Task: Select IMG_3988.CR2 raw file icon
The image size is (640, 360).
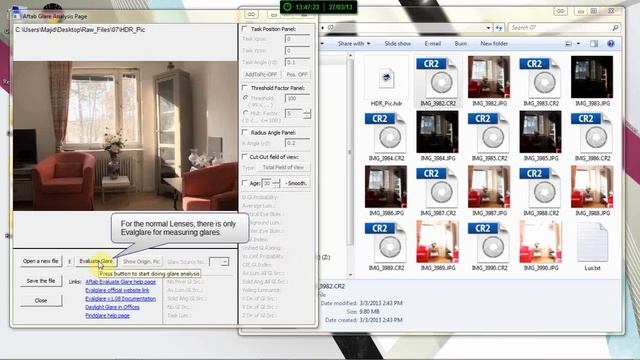Action: point(541,187)
